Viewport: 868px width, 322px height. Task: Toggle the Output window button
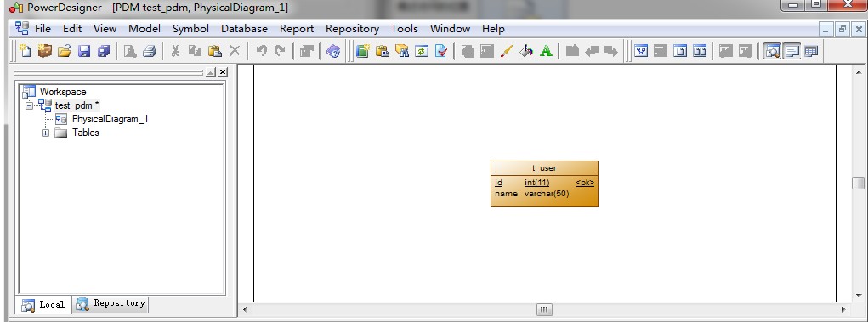point(791,51)
